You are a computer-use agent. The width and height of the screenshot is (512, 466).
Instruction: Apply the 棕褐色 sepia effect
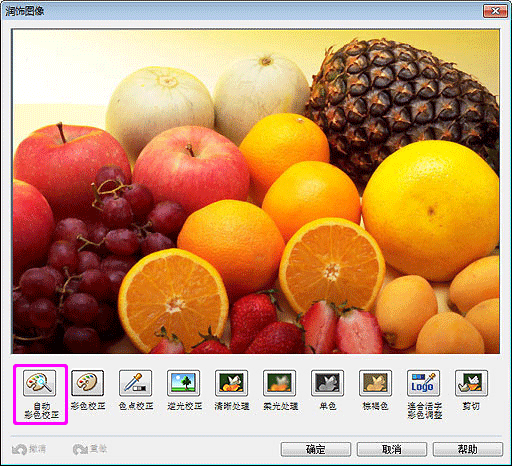pos(376,383)
